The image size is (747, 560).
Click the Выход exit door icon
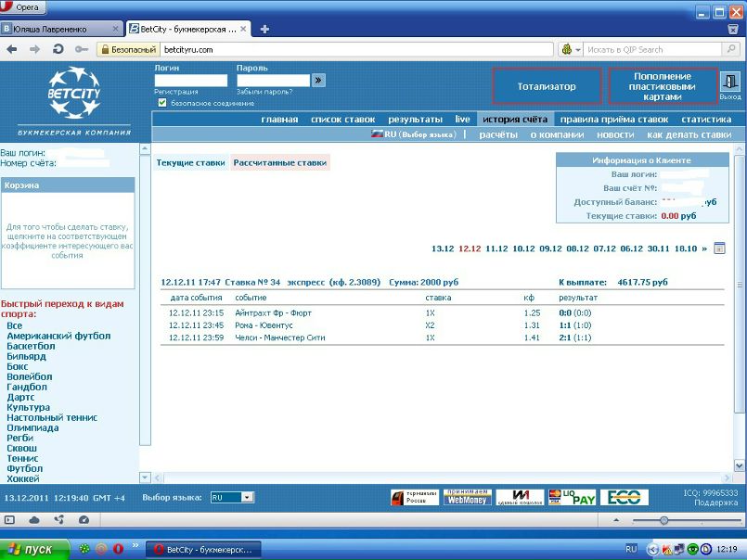[x=730, y=84]
